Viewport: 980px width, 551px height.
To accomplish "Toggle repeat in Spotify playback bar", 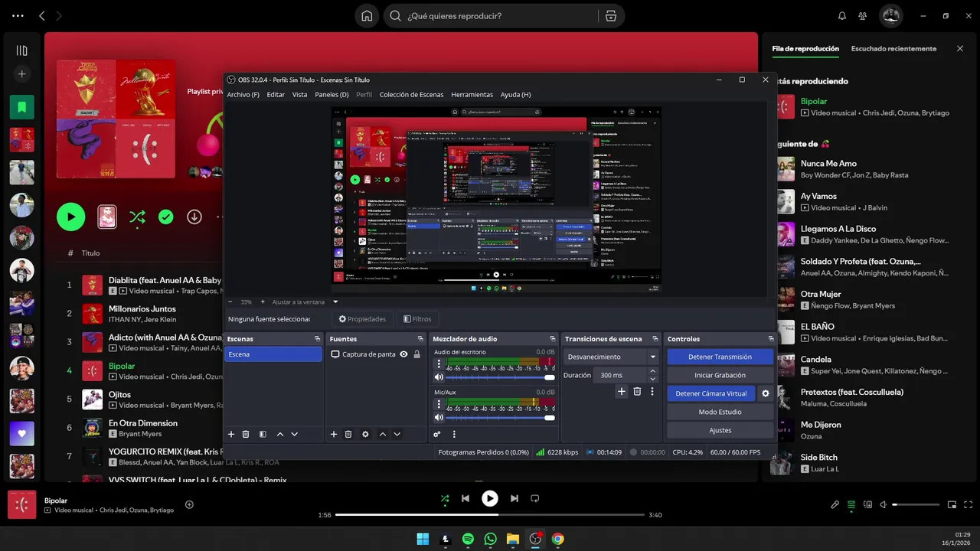I will (x=535, y=498).
